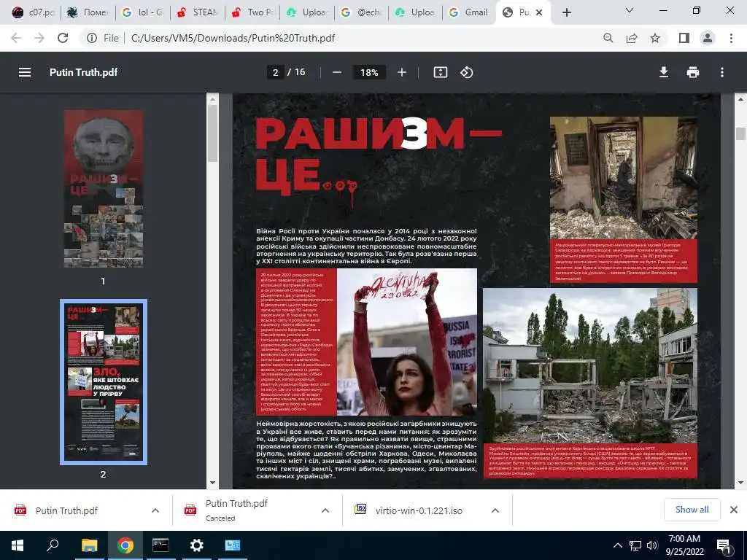Open File Explorer from taskbar
Image resolution: width=747 pixels, height=560 pixels.
click(x=89, y=545)
